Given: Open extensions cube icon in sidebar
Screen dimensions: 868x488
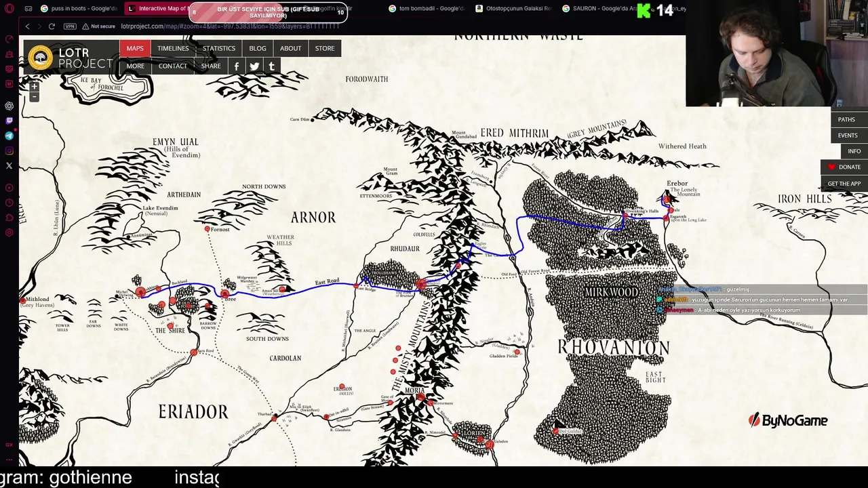Looking at the screenshot, I should (9, 218).
